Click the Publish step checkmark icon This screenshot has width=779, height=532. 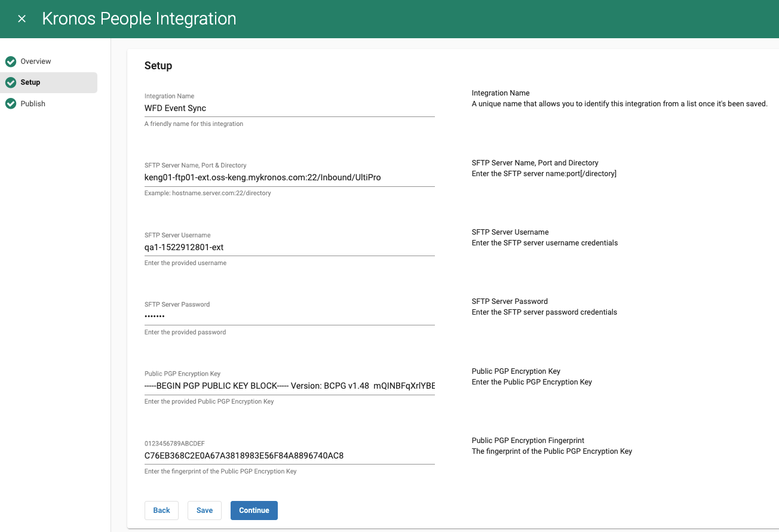pos(10,104)
